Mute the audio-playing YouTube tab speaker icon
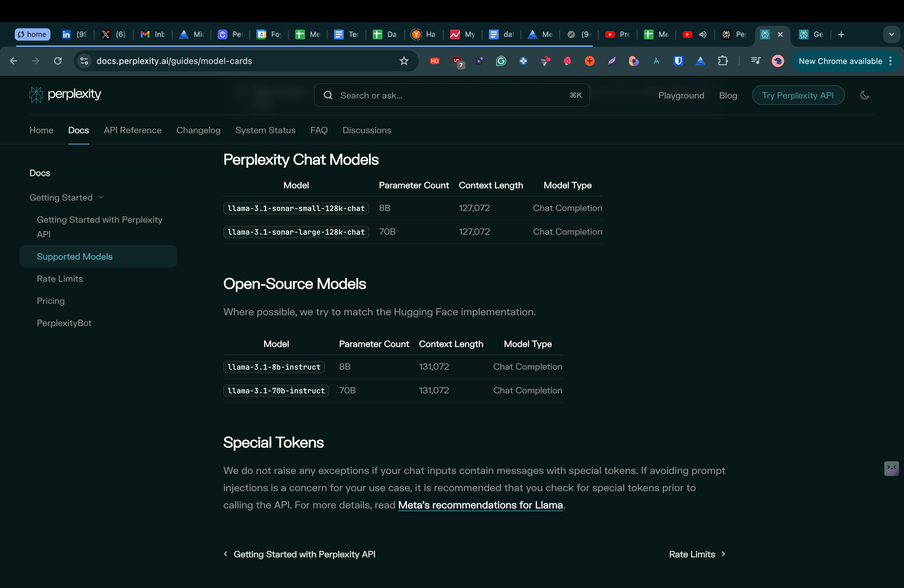Image resolution: width=904 pixels, height=588 pixels. [x=703, y=34]
